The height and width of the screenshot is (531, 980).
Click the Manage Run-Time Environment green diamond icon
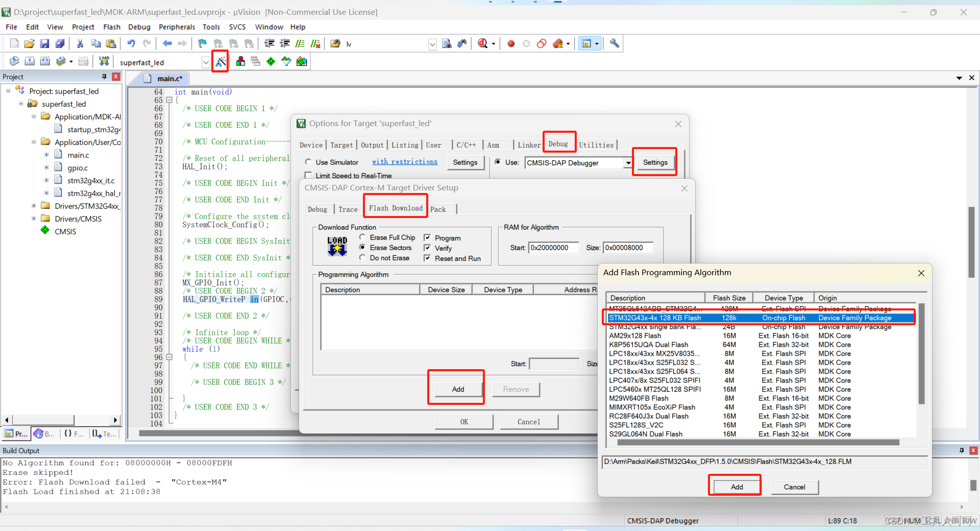tap(271, 62)
